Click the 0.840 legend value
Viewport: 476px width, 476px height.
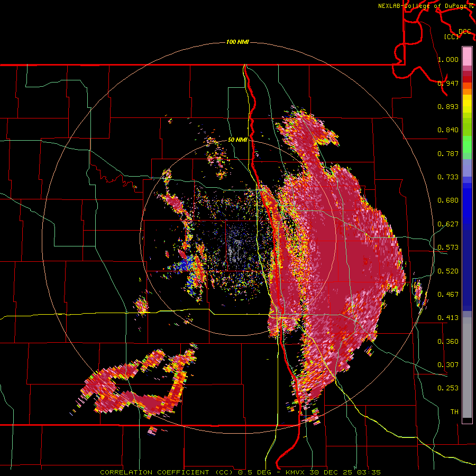coord(448,130)
